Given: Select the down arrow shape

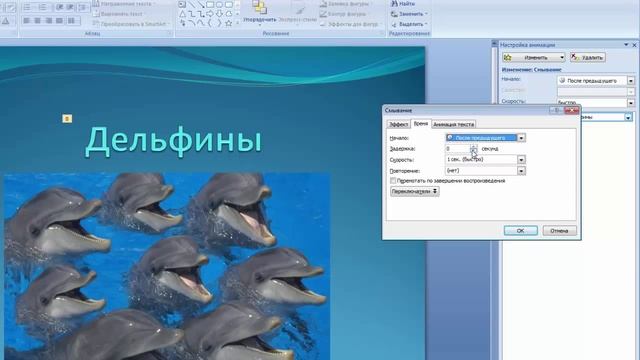Looking at the screenshot, I should click(220, 14).
